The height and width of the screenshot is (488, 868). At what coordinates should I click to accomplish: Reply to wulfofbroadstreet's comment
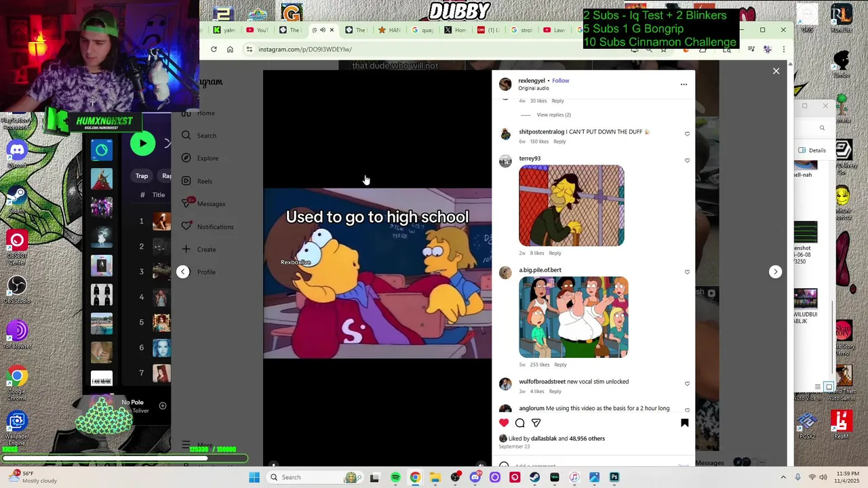(555, 392)
